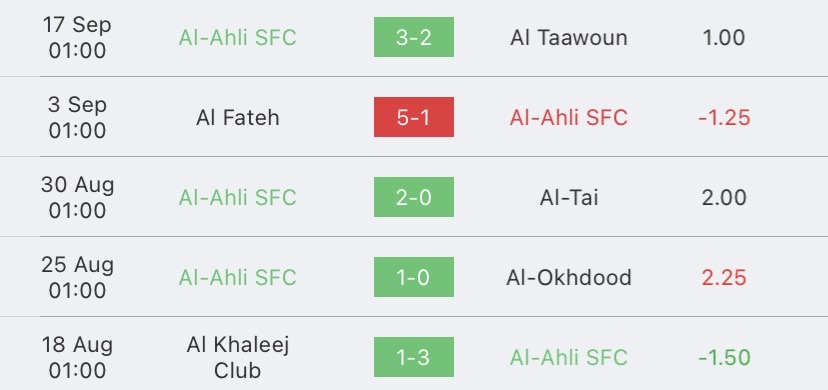The width and height of the screenshot is (828, 390).
Task: Select the 2-0 score against Al-Tai
Action: 413,197
